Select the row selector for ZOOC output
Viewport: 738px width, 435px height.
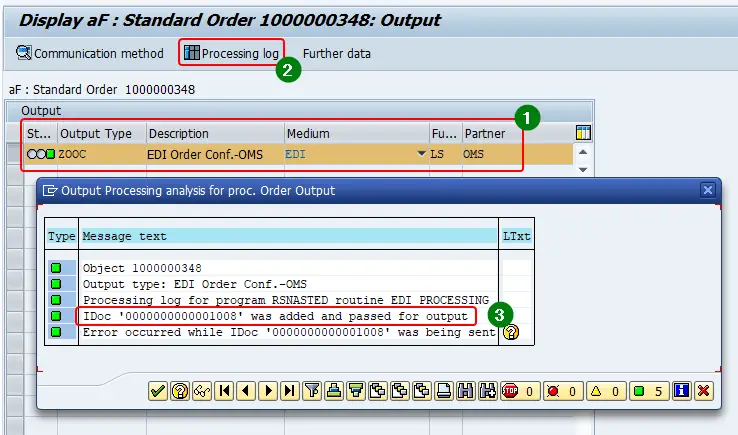click(15, 154)
